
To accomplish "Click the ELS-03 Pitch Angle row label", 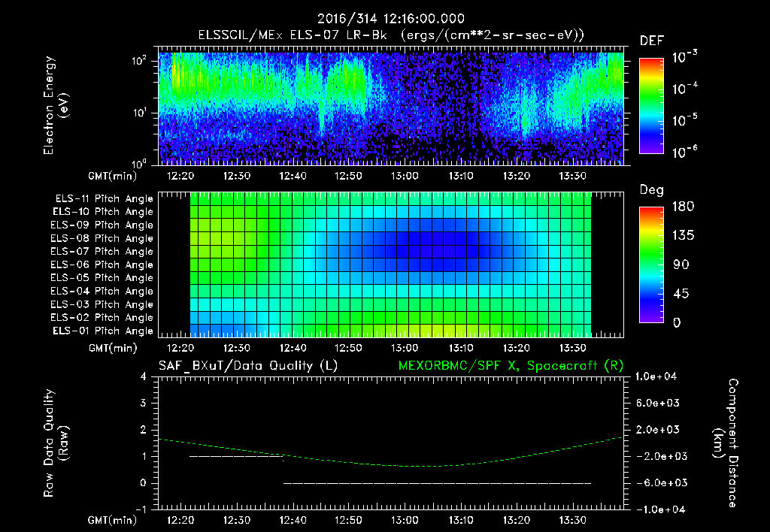I will pyautogui.click(x=102, y=304).
